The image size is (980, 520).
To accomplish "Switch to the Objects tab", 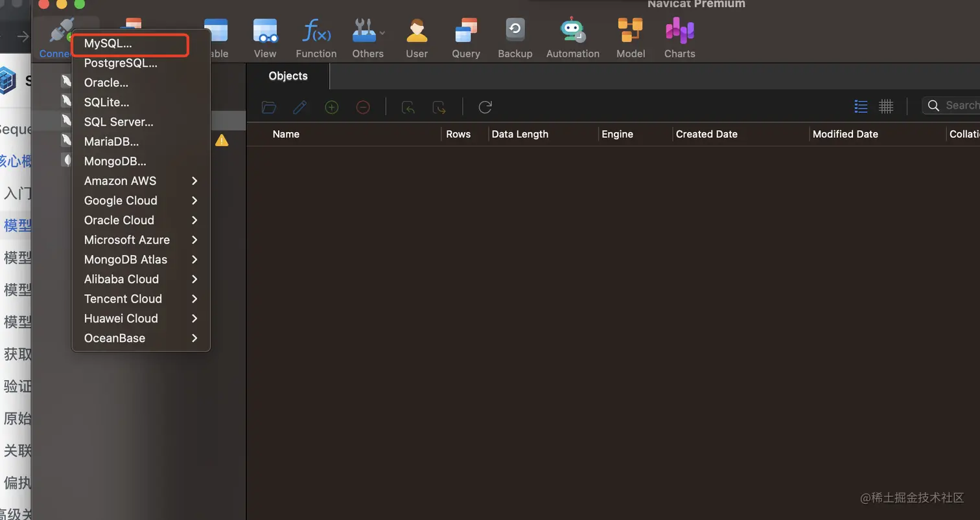I will pos(288,76).
